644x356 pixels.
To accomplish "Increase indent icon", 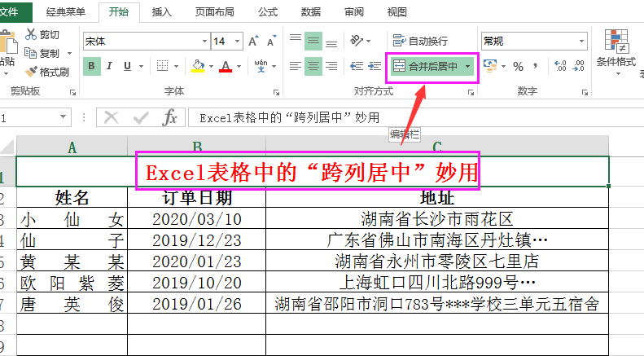I will click(375, 66).
